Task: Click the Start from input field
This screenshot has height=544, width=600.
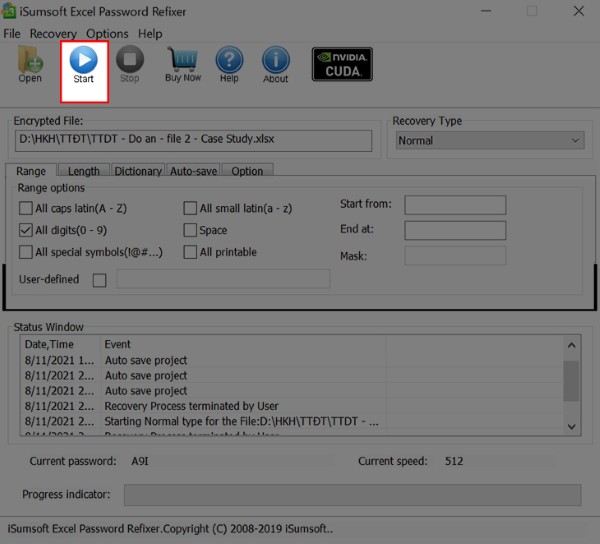Action: (454, 205)
